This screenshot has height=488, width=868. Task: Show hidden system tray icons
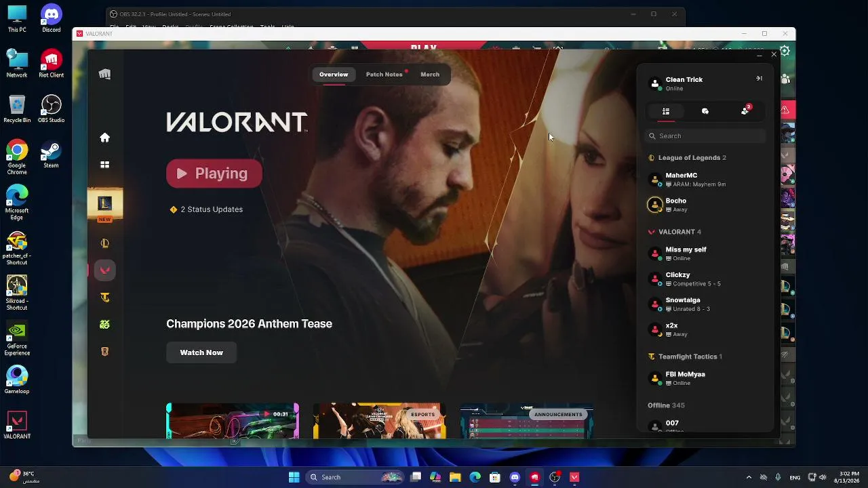pyautogui.click(x=749, y=477)
